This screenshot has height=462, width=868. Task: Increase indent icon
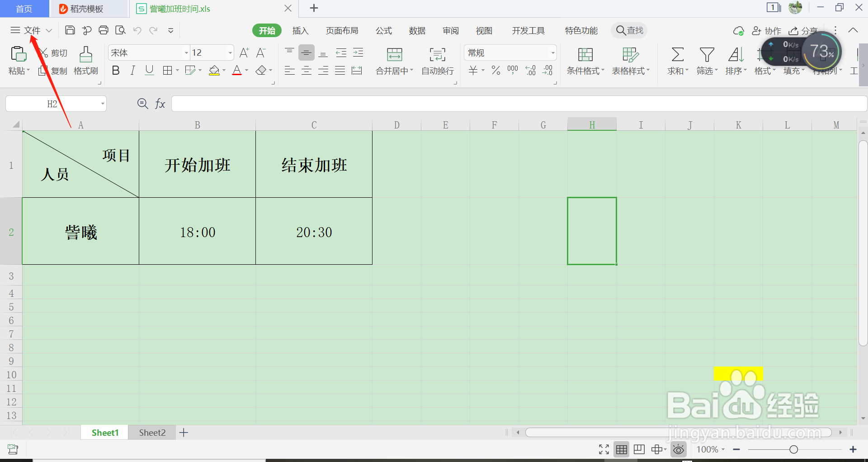coord(358,53)
